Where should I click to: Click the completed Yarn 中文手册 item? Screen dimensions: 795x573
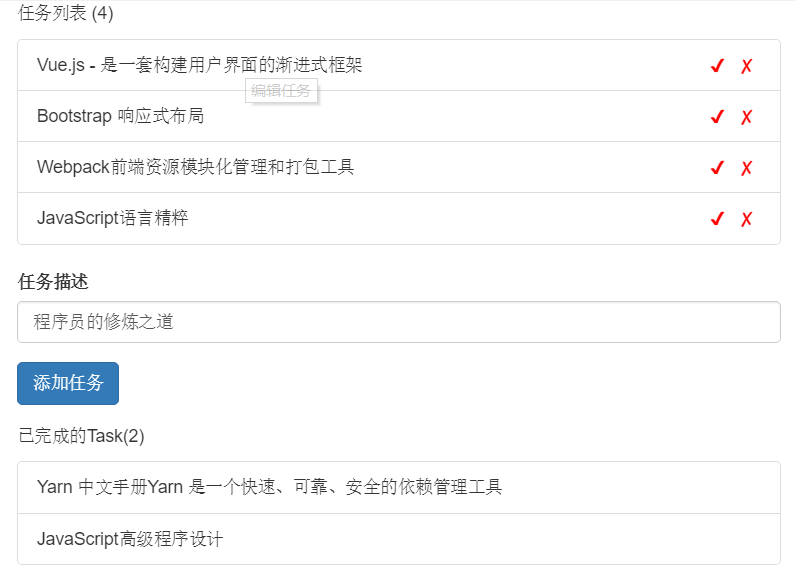[269, 487]
